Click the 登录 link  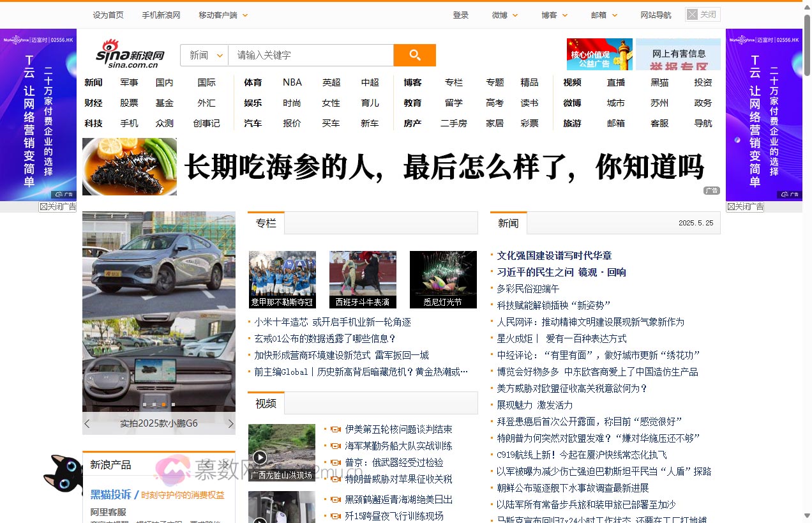[x=461, y=14]
